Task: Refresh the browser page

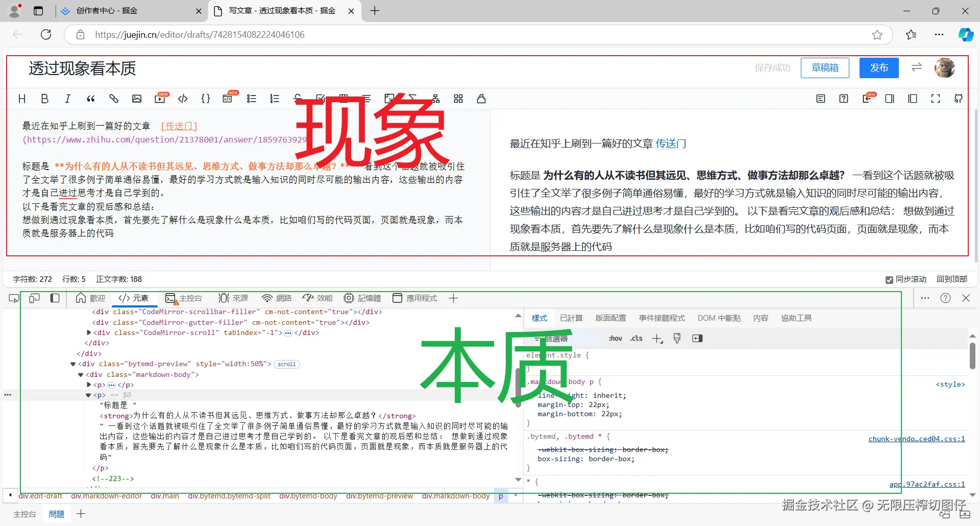Action: coord(46,34)
